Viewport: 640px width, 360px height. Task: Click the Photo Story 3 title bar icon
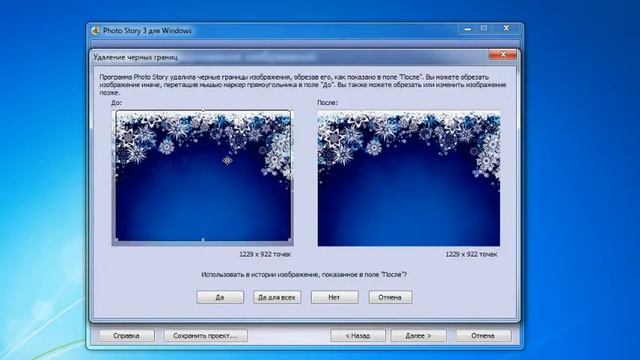coord(96,31)
